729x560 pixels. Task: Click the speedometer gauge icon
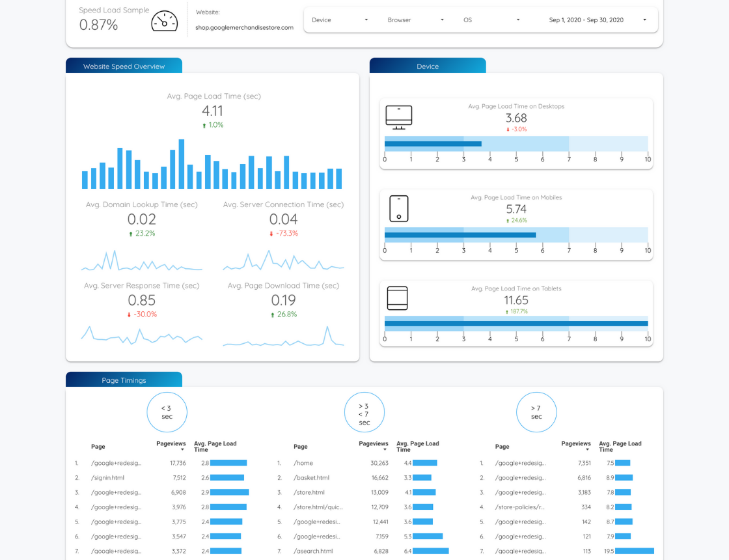tap(164, 21)
